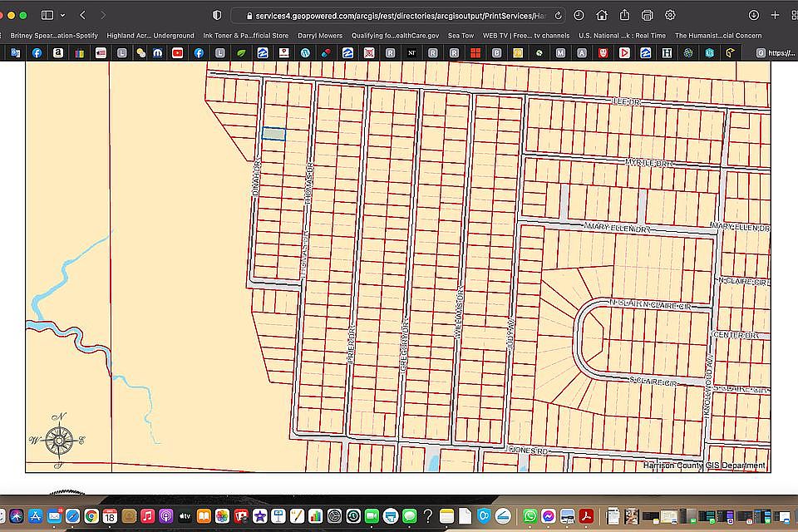Open the settings gear icon in toolbar
The width and height of the screenshot is (798, 532).
click(x=670, y=15)
